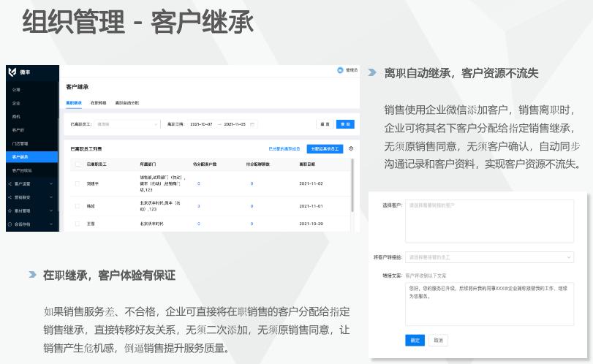Click the 分配给其他员工 button
Viewport: 593px width, 364px height.
(x=325, y=149)
